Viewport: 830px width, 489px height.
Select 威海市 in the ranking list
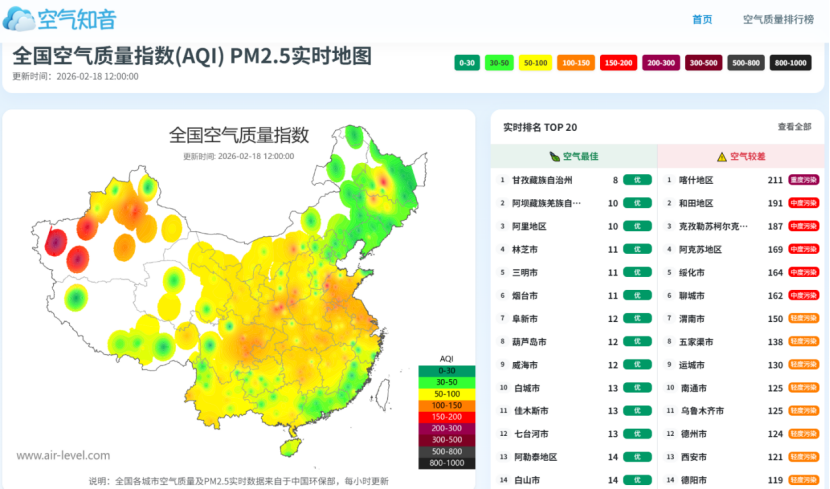[525, 365]
